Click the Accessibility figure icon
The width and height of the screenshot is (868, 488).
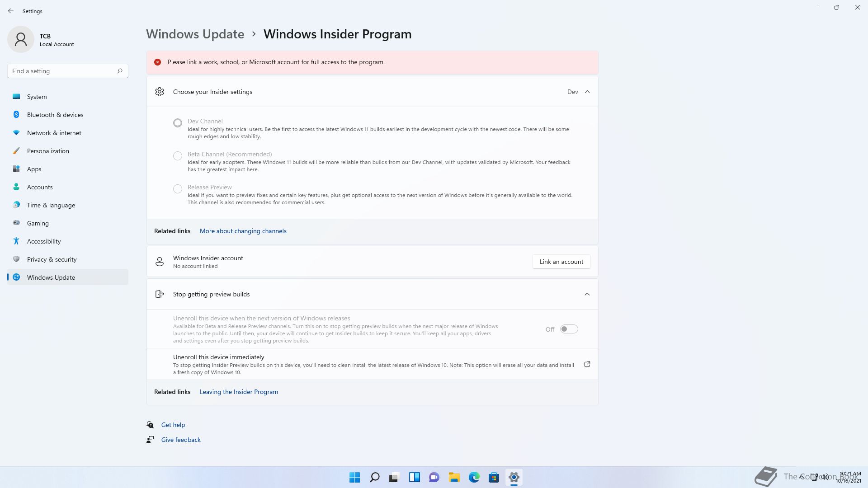16,241
